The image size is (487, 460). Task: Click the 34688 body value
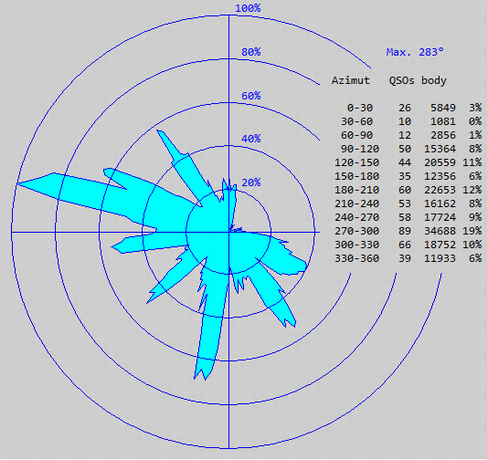[440, 231]
